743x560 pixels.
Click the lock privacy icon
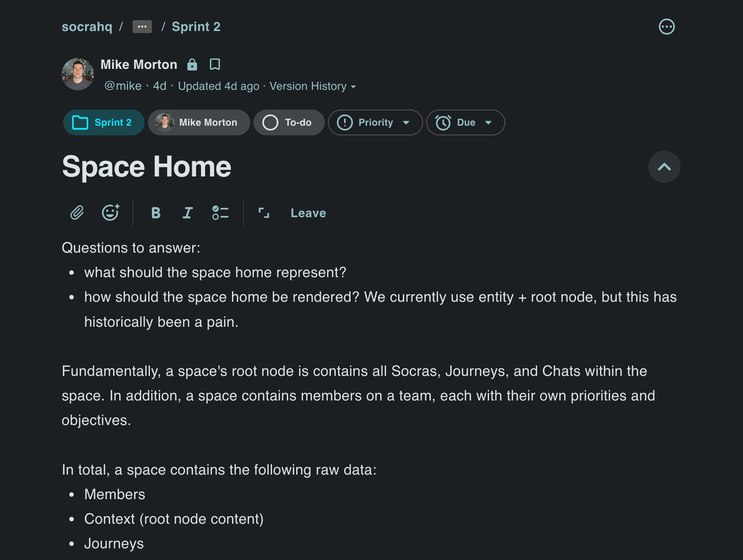(x=192, y=64)
